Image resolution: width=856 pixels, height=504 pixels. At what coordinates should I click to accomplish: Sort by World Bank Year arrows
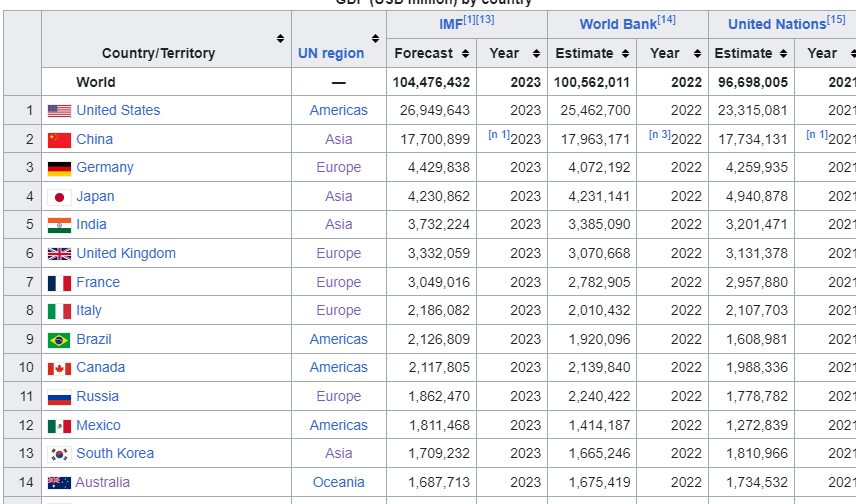tap(697, 54)
